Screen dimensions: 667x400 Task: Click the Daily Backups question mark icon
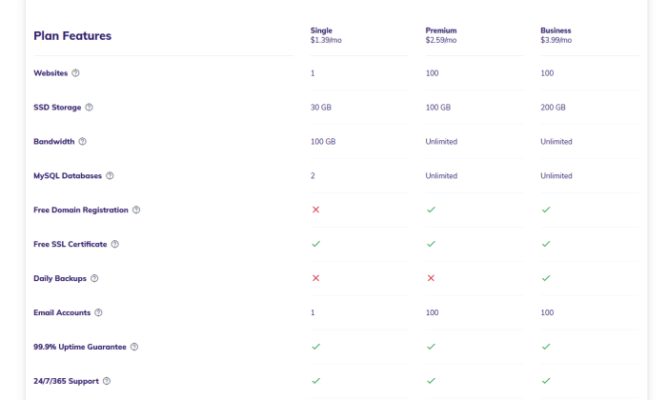[94, 278]
